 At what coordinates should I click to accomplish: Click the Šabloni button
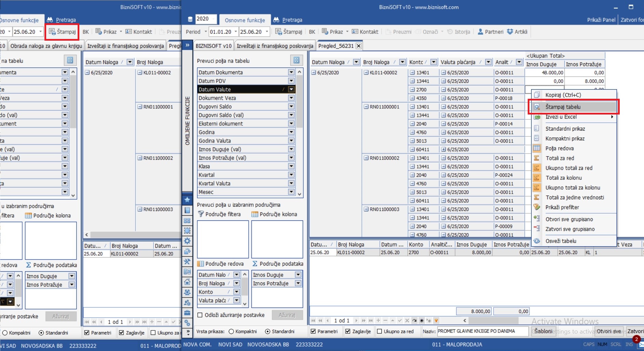(x=543, y=331)
